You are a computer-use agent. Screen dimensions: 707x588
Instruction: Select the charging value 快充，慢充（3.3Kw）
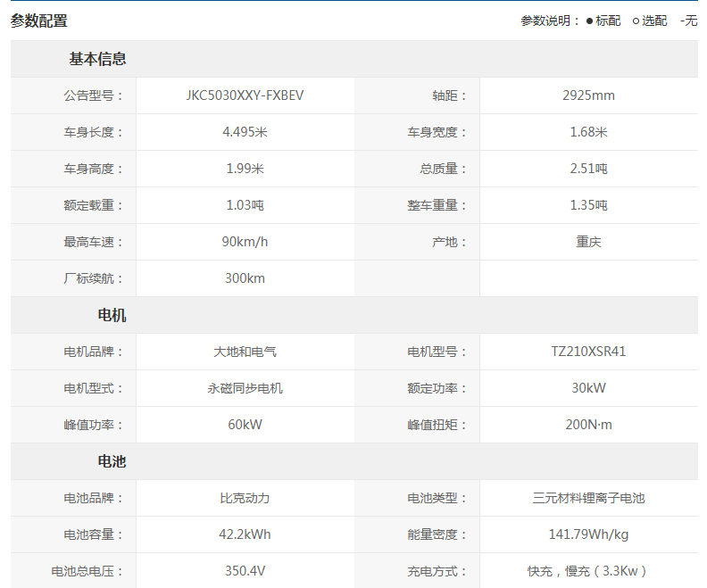[588, 571]
